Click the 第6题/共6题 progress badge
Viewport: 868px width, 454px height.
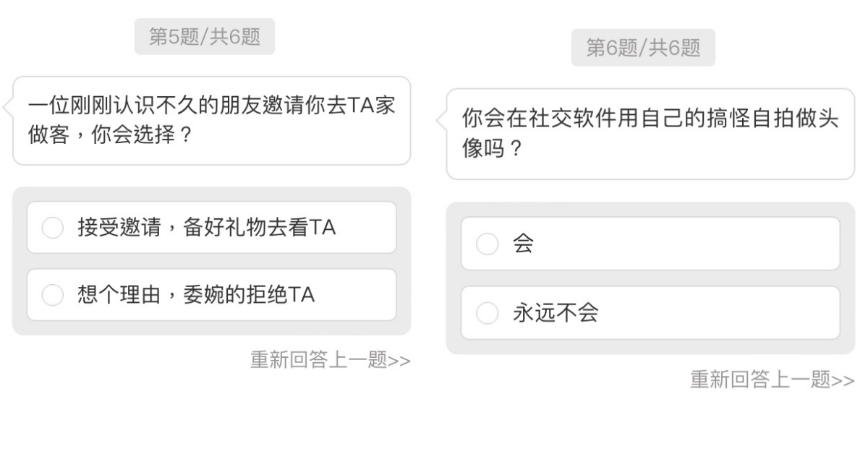point(643,48)
